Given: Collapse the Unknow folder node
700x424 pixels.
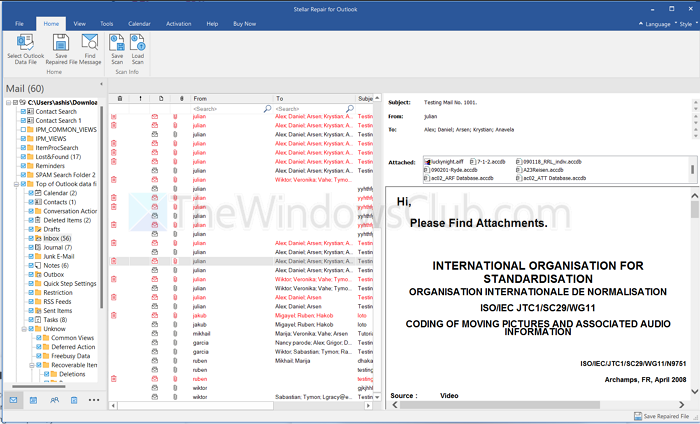Looking at the screenshot, I should 24,328.
